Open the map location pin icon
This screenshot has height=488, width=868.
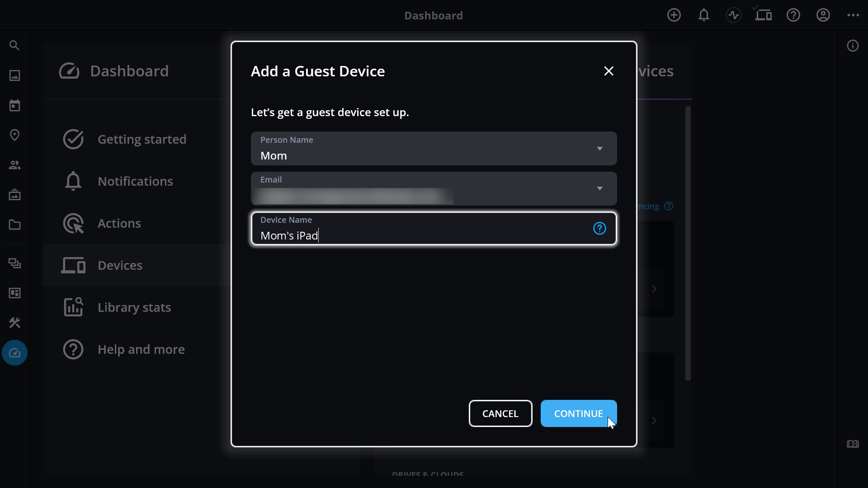click(x=14, y=135)
